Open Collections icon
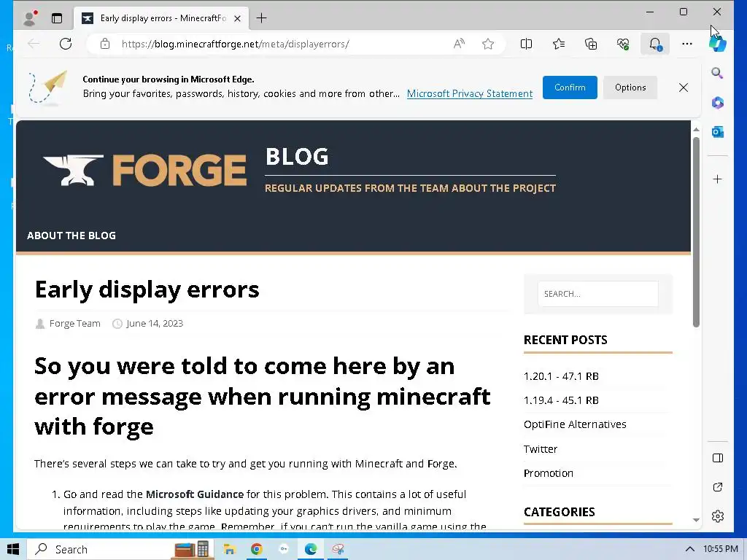 tap(591, 44)
